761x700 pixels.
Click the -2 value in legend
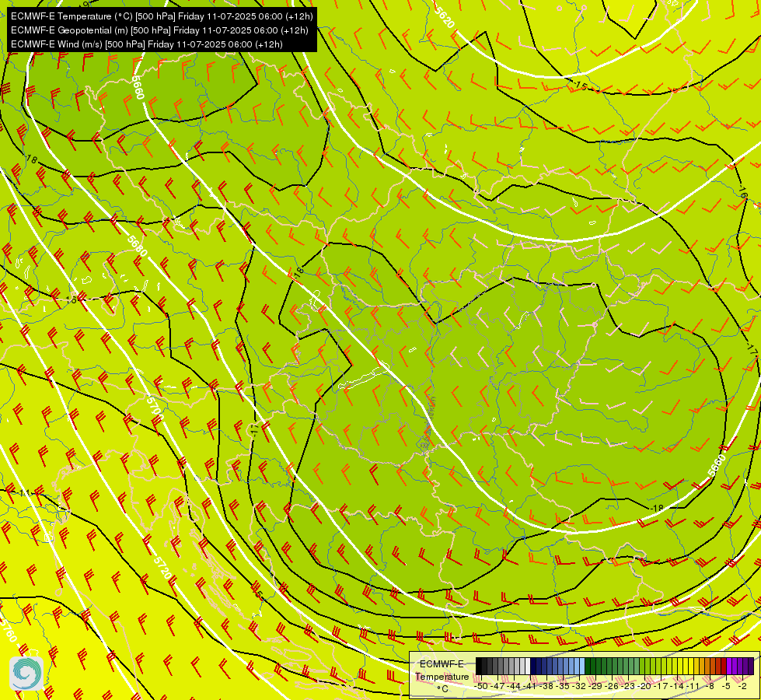pos(742,686)
